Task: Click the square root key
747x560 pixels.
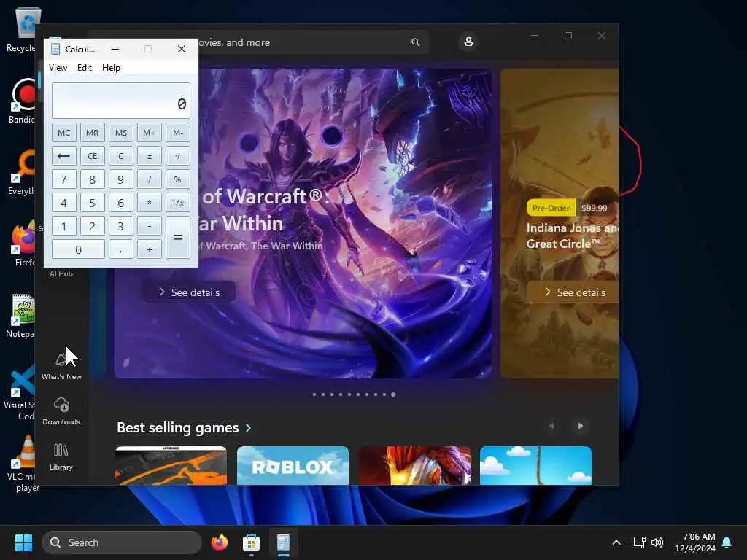Action: [x=178, y=156]
